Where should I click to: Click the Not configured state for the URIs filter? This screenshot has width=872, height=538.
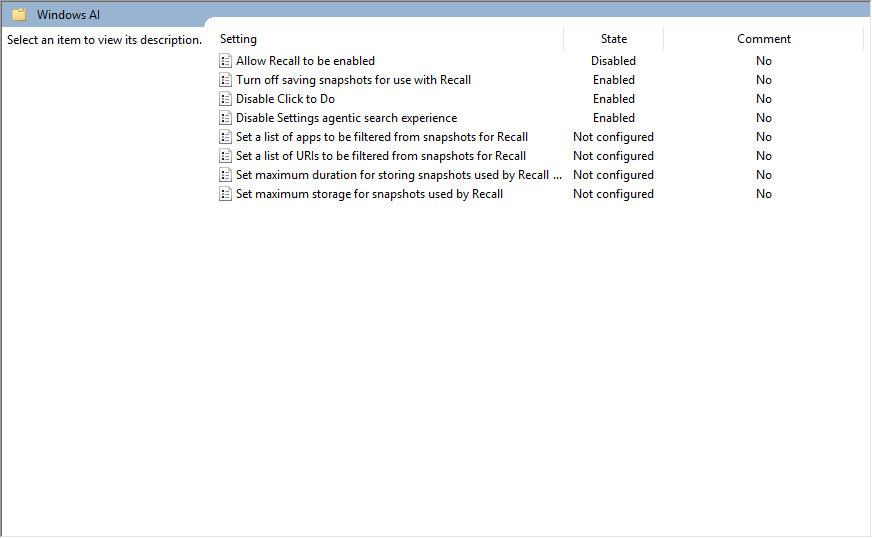[613, 156]
